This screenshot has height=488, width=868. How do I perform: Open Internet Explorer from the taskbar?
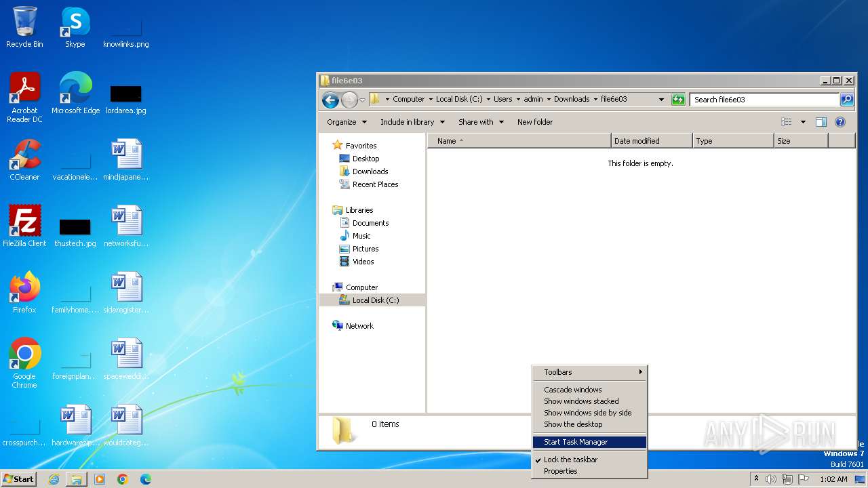click(x=54, y=479)
